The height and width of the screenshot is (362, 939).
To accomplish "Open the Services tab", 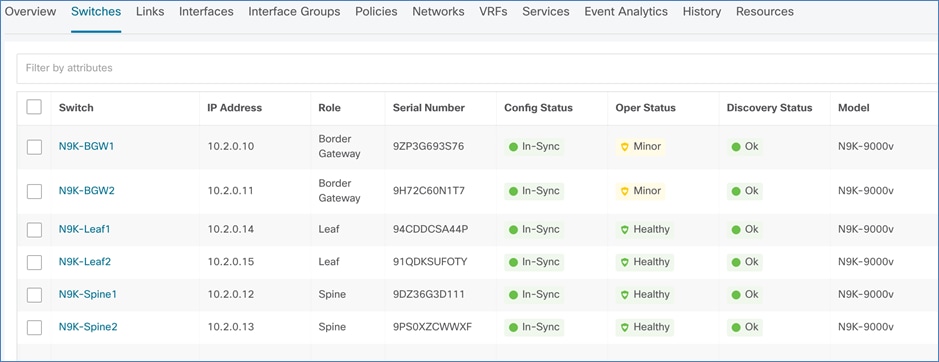I will (546, 11).
